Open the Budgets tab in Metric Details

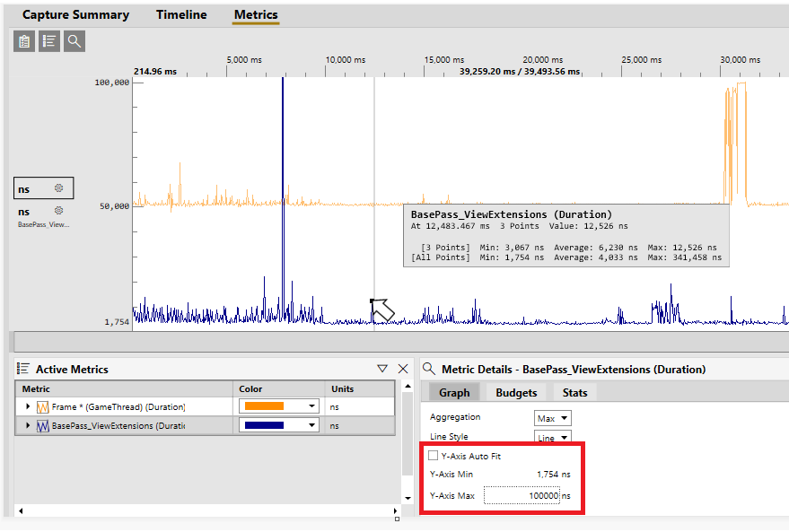516,393
